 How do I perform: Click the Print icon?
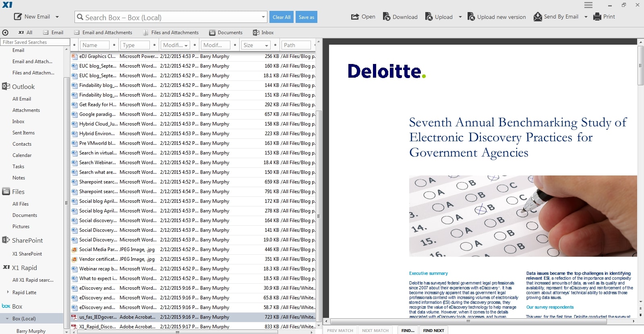tap(597, 16)
